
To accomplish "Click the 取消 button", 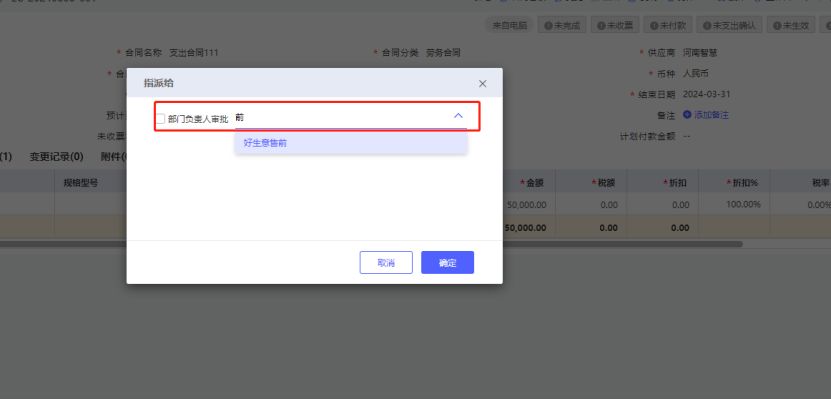I will 386,262.
